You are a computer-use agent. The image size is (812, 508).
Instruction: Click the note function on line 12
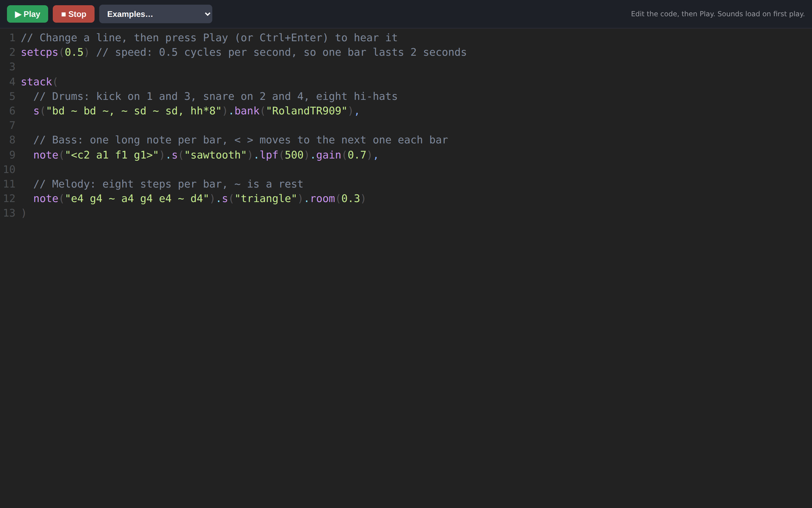46,199
